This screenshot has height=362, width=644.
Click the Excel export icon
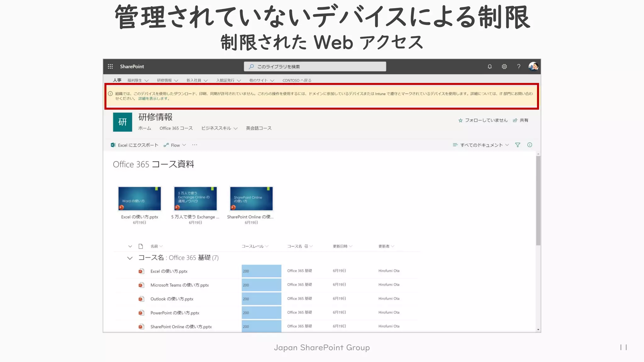[113, 145]
